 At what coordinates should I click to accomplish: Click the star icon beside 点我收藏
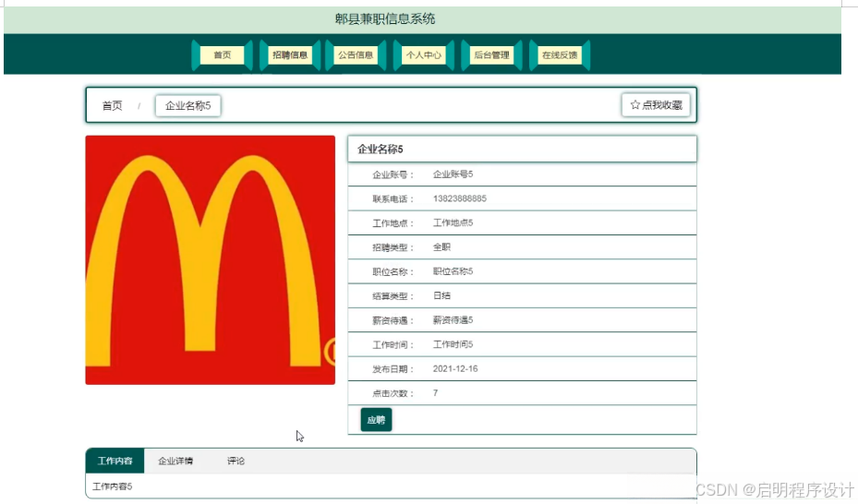click(634, 105)
